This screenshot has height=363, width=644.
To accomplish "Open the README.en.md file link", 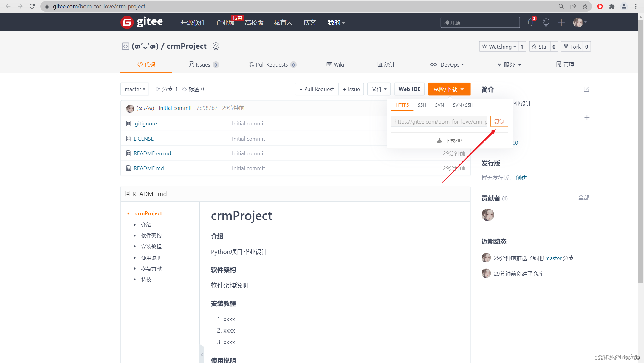I will click(x=152, y=153).
